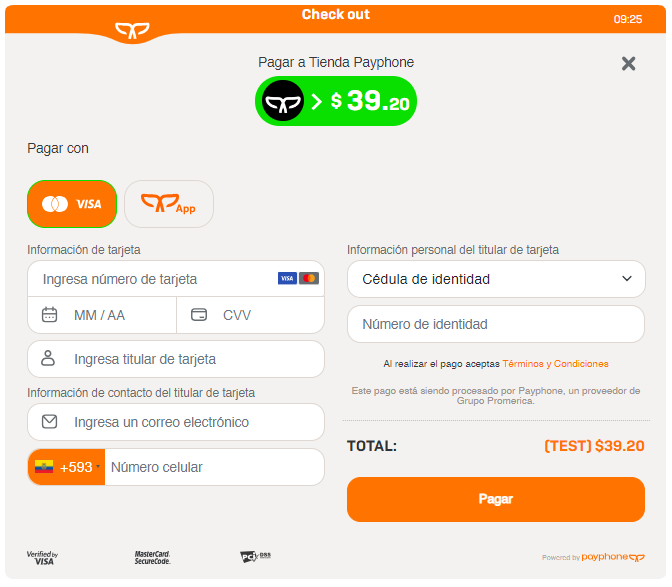Open the Términos y Condiciones link
This screenshot has height=587, width=672.
[555, 364]
